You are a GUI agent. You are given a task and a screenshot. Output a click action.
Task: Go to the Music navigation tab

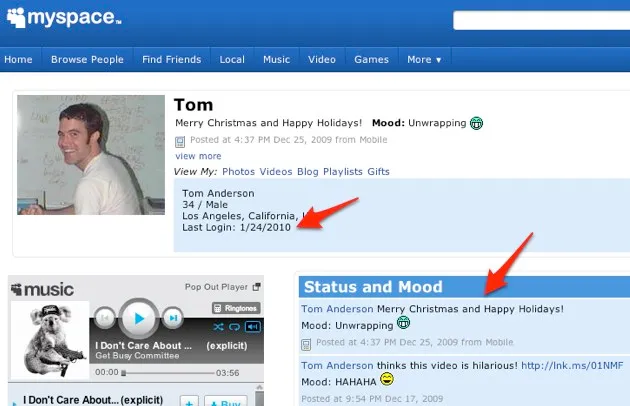276,59
